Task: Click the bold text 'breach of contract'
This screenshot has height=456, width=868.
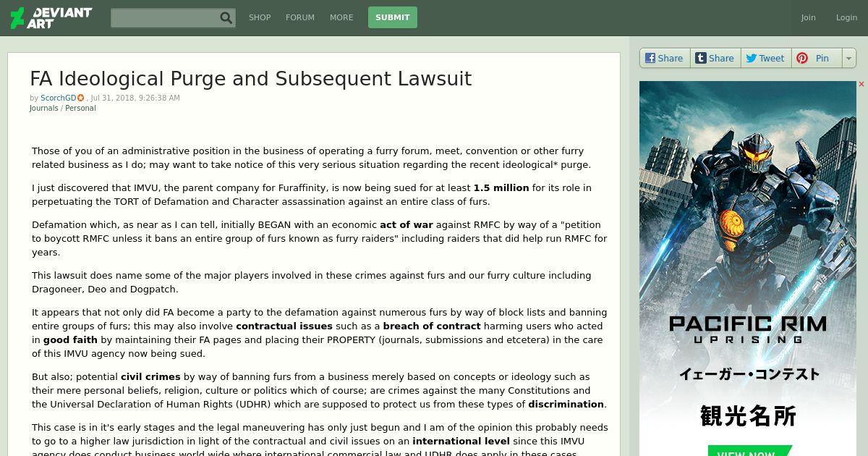Action: pyautogui.click(x=432, y=326)
